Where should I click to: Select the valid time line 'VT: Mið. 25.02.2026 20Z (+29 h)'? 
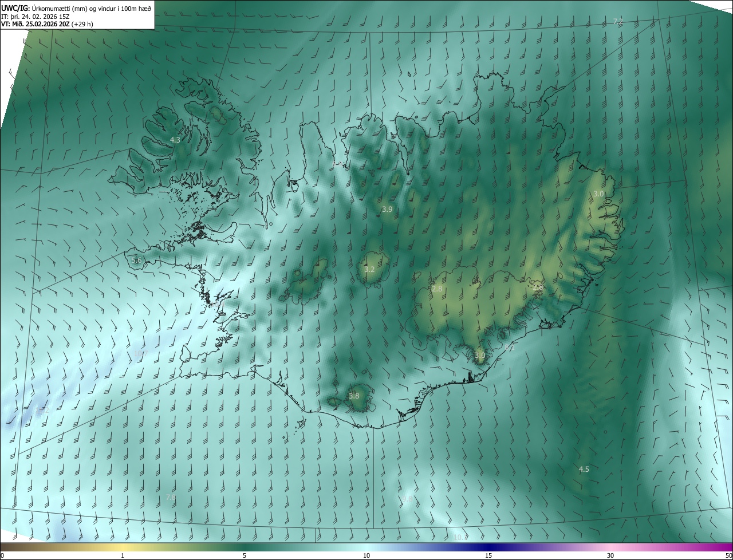pos(48,24)
